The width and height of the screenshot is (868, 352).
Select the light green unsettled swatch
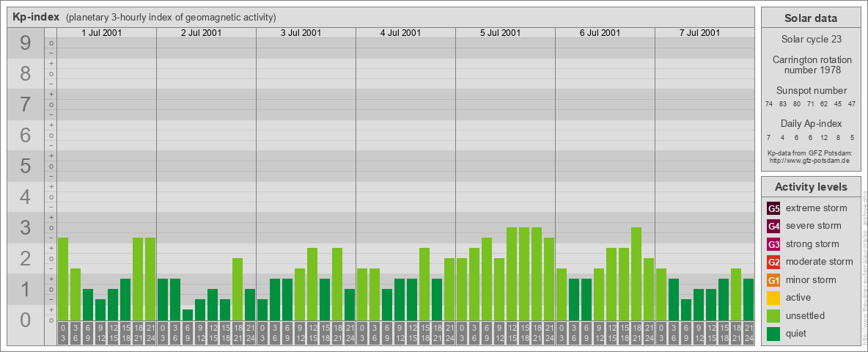(773, 316)
